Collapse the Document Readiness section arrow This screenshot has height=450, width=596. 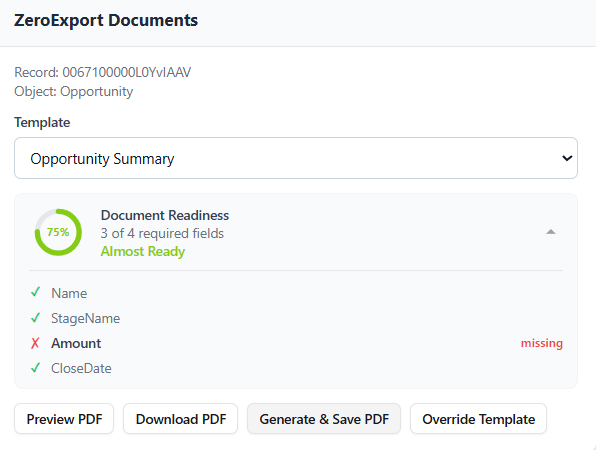point(551,232)
